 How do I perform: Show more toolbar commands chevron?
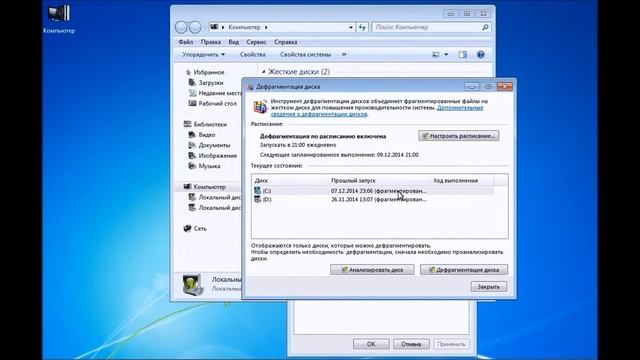tap(344, 54)
